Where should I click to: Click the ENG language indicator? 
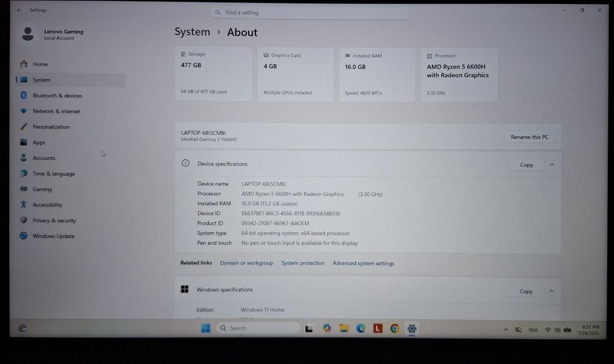click(533, 330)
